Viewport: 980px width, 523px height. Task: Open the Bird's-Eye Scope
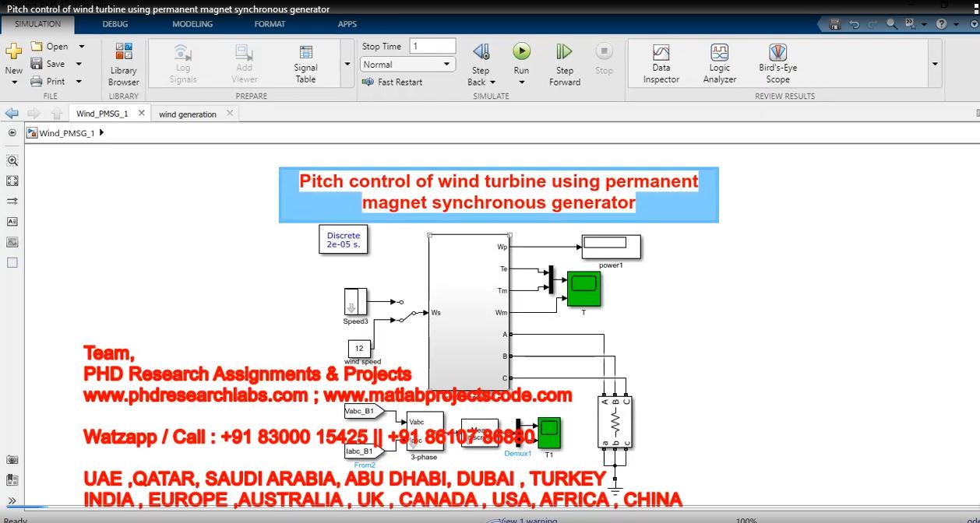coord(777,62)
